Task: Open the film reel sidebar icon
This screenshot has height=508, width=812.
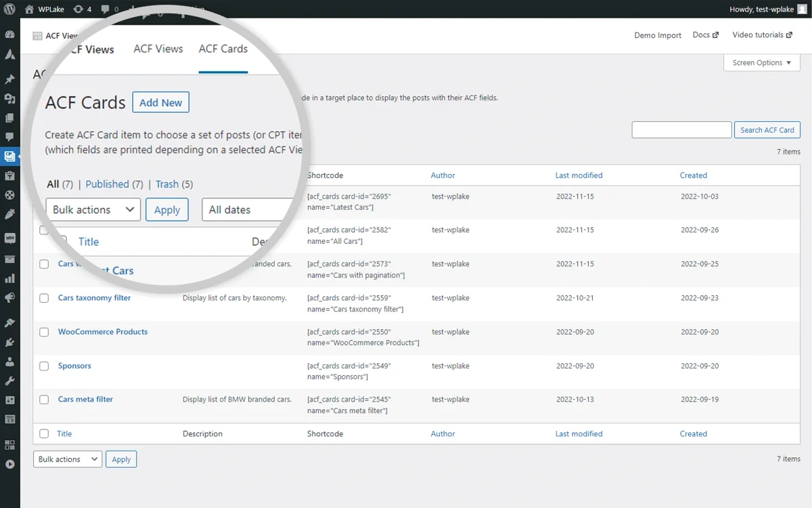Action: tap(10, 195)
